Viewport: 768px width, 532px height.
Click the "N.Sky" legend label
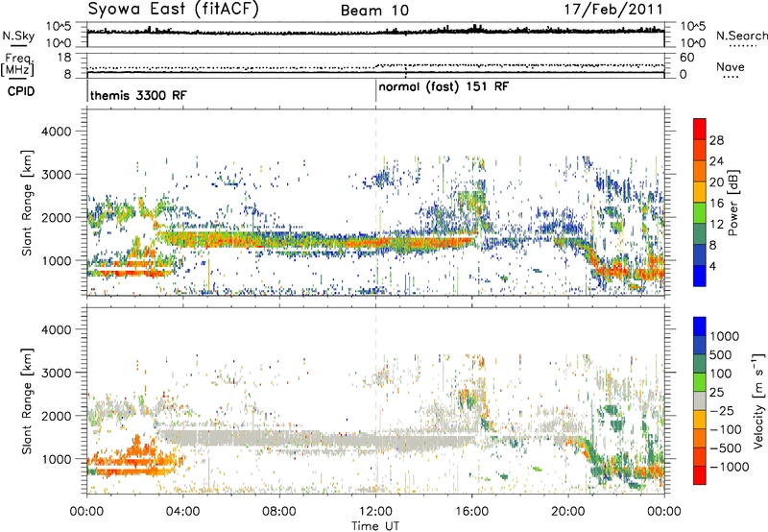18,36
